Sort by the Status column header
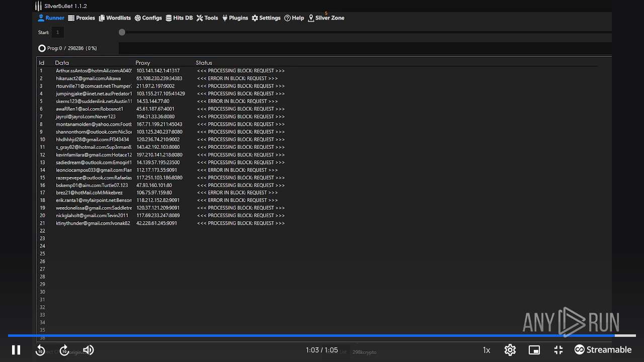Viewport: 644px width, 362px height. pyautogui.click(x=204, y=63)
